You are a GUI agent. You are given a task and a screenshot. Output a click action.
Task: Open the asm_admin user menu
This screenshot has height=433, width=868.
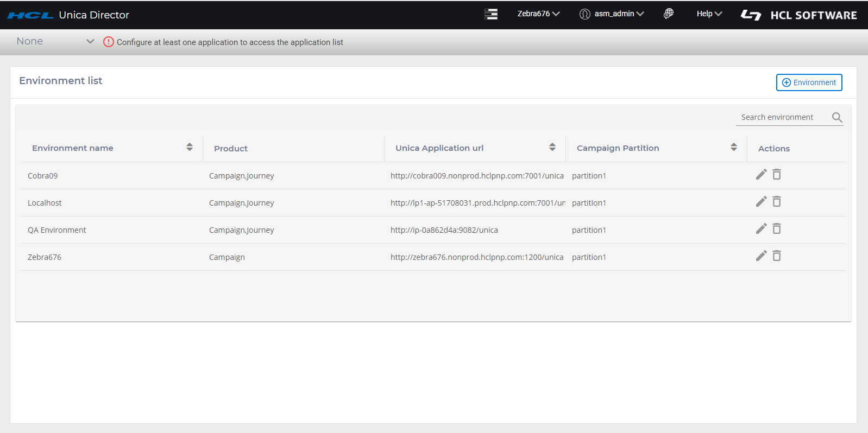tap(612, 14)
